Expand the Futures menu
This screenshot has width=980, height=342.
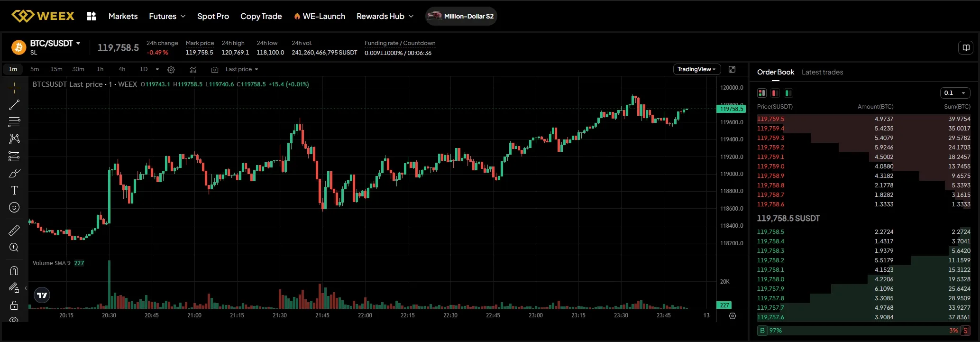(167, 16)
